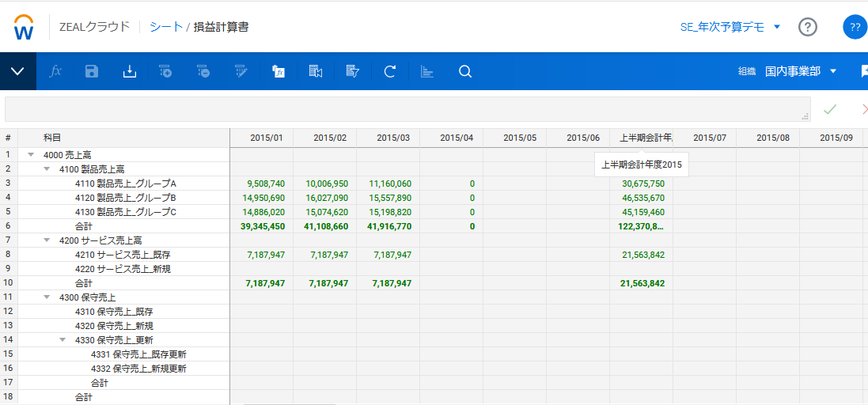The height and width of the screenshot is (405, 868).
Task: Click the download export icon
Action: pyautogui.click(x=129, y=71)
